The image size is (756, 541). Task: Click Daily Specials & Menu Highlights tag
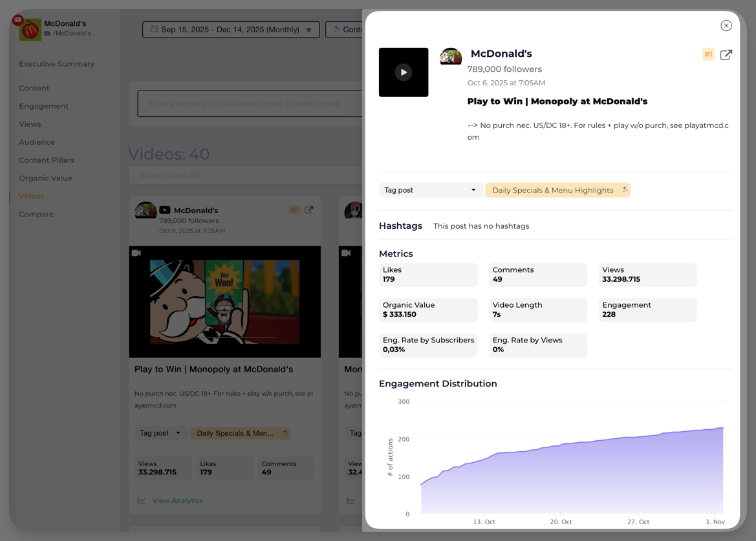(x=552, y=190)
